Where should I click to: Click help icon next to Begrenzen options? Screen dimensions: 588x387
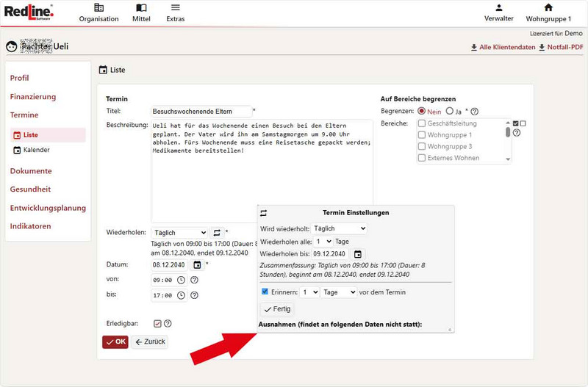474,112
